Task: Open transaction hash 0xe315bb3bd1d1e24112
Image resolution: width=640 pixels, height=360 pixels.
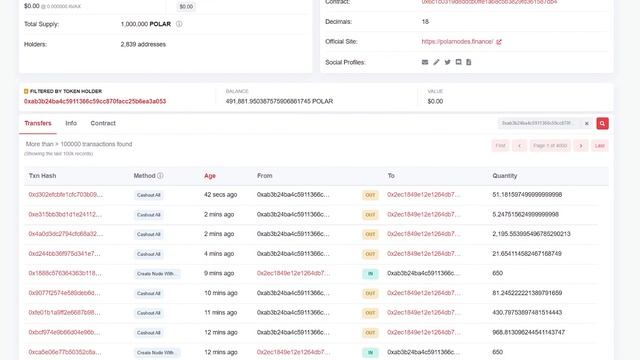Action: 65,214
